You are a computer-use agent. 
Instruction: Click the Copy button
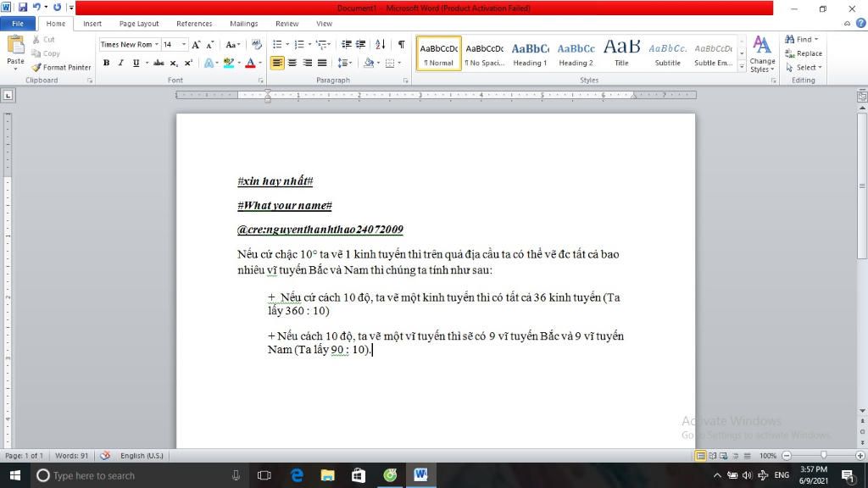46,53
